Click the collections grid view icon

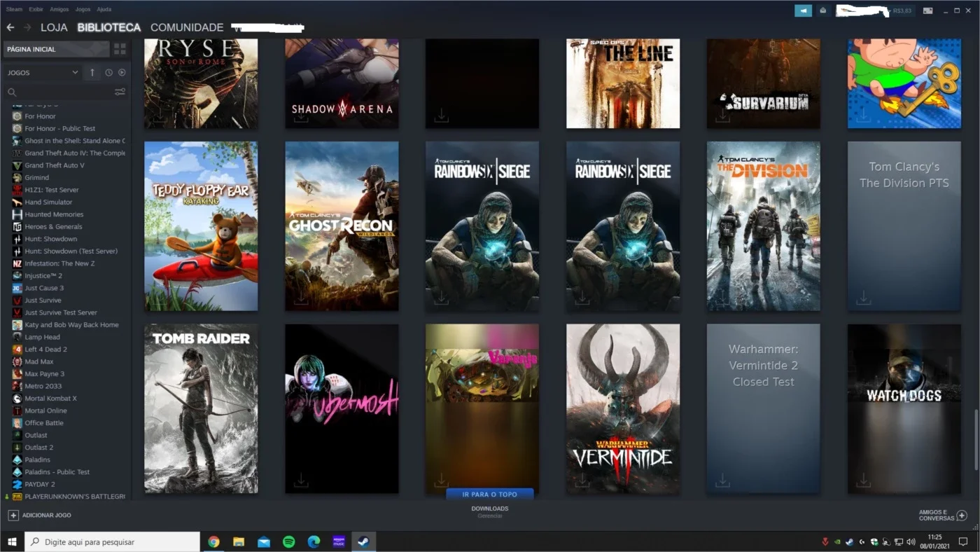tap(120, 49)
